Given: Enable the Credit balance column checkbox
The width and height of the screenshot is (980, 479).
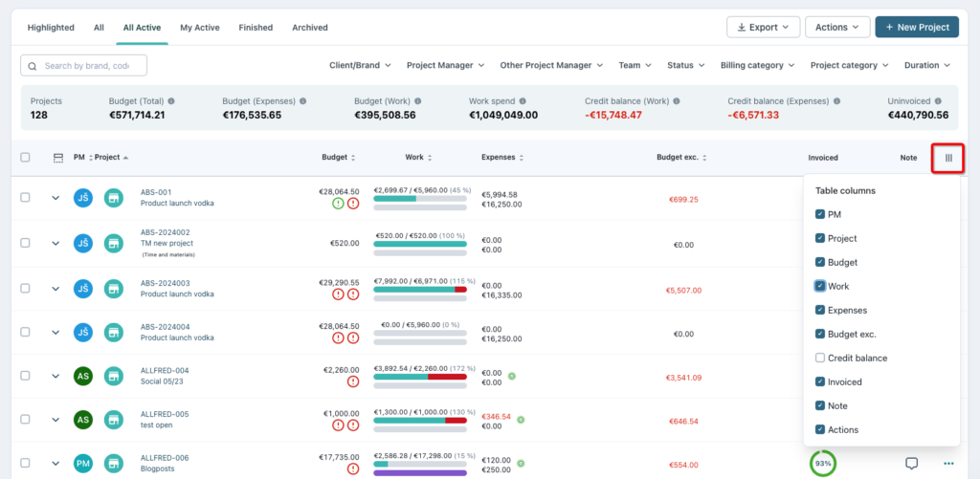Looking at the screenshot, I should 820,358.
